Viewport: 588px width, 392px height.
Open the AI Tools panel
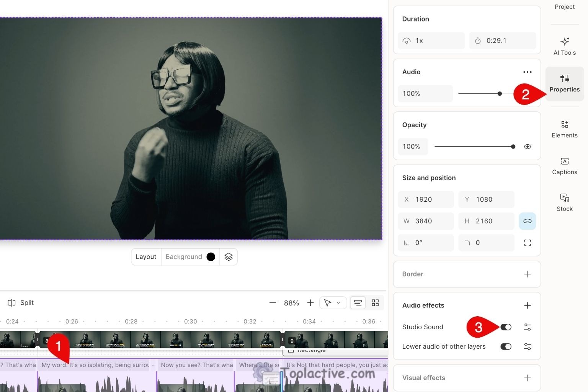[564, 46]
